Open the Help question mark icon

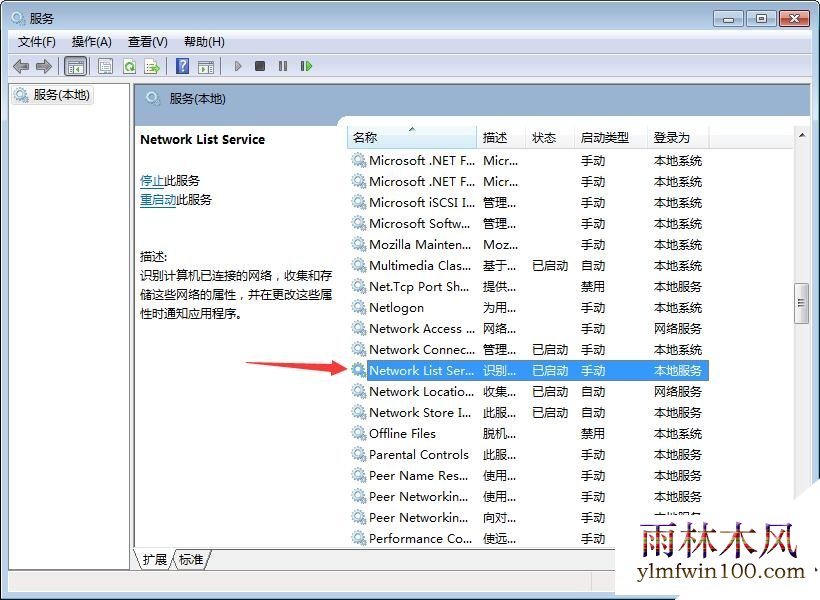tap(183, 66)
